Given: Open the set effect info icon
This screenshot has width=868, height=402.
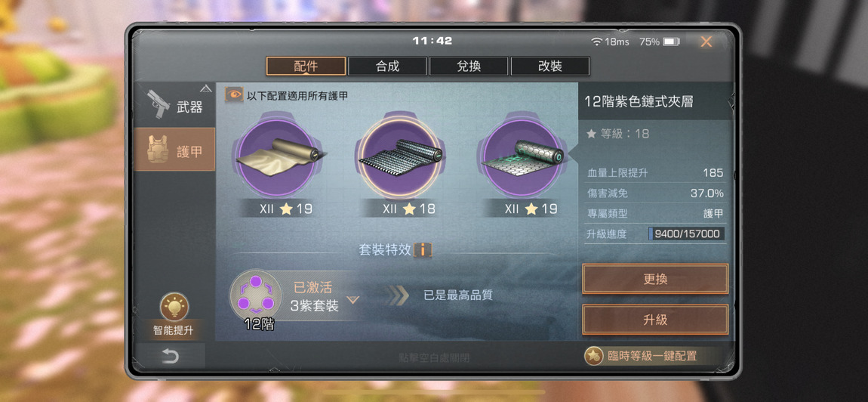Looking at the screenshot, I should tap(423, 250).
